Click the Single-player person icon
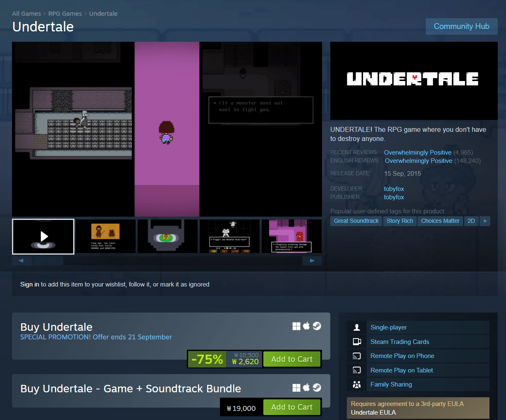Screen dimensions: 506x420 tap(357, 327)
